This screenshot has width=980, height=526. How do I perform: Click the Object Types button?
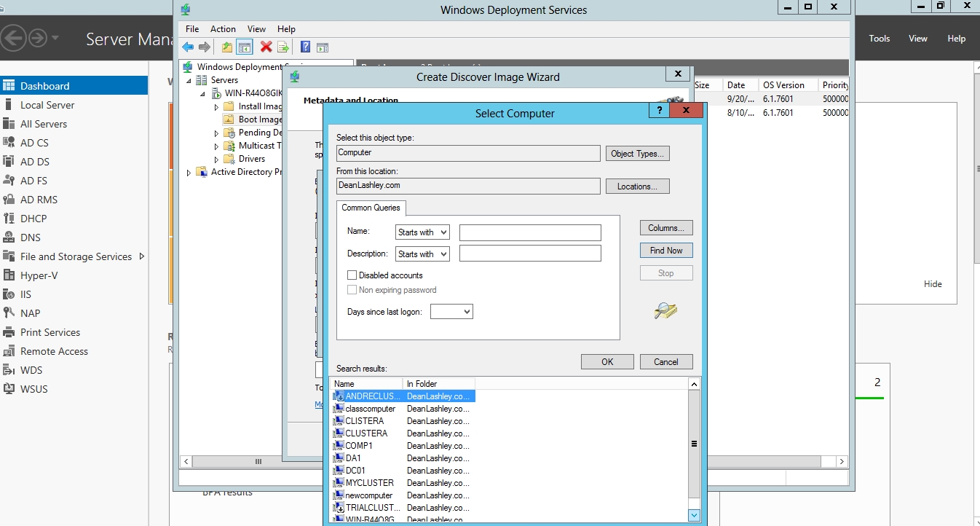[637, 154]
